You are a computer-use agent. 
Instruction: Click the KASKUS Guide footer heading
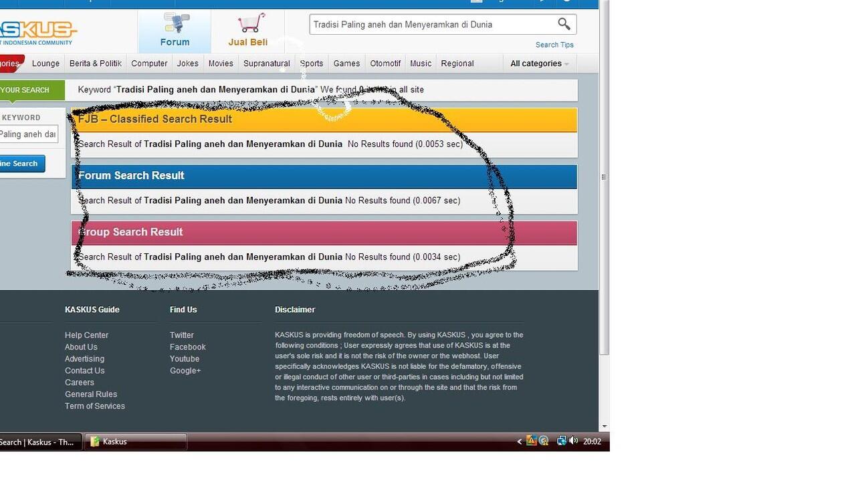click(x=92, y=309)
